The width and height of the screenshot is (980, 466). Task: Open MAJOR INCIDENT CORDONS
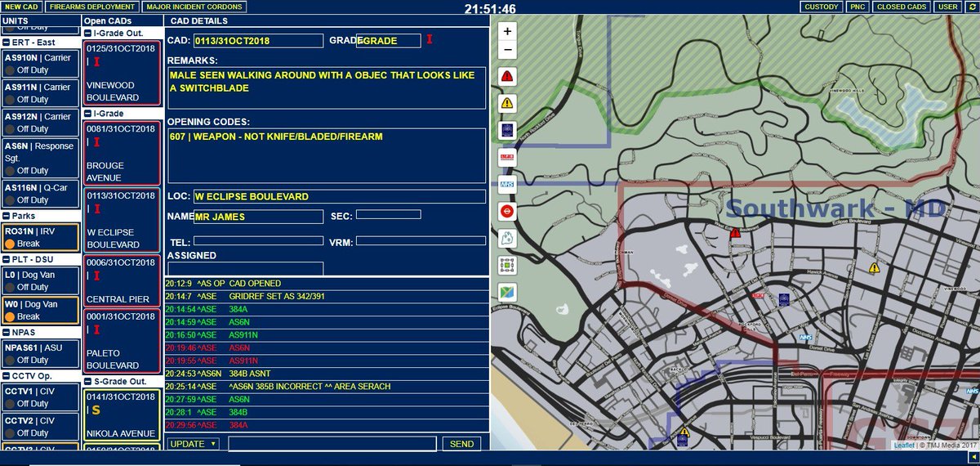tap(193, 7)
